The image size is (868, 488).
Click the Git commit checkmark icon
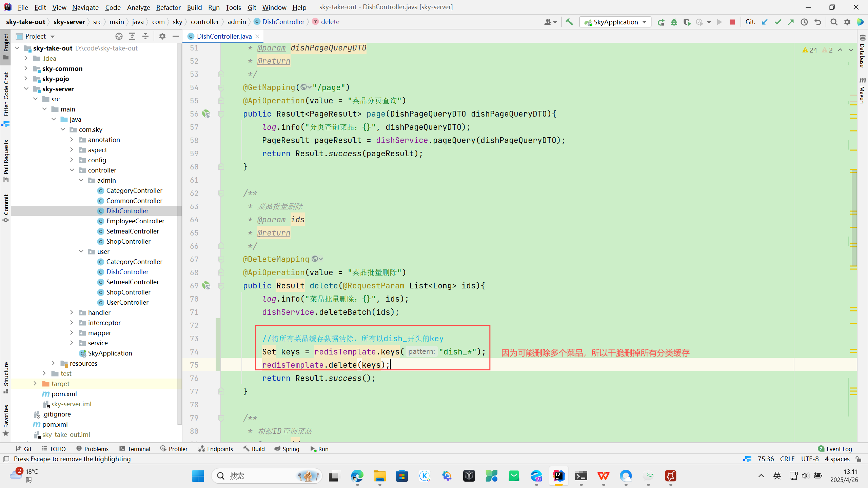[778, 22]
